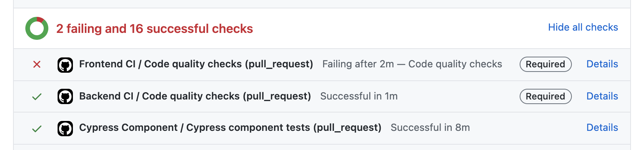Click the red-green donut status icon
The image size is (644, 150).
tap(37, 28)
